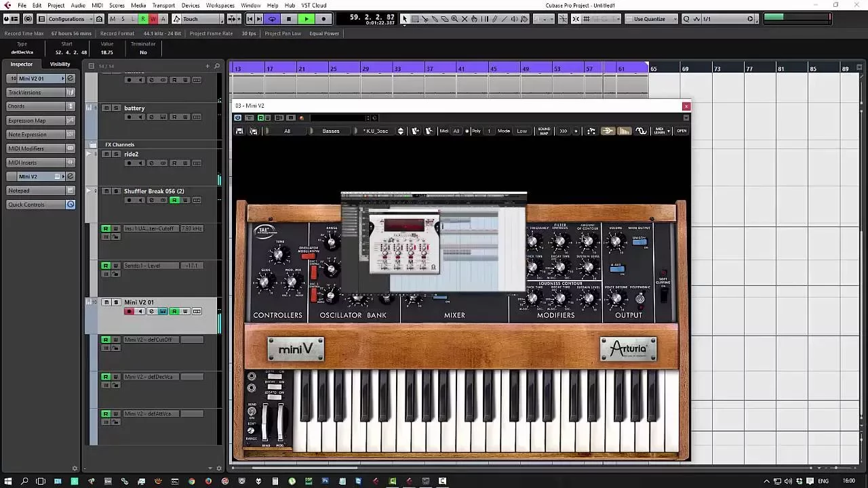This screenshot has width=868, height=488.
Task: Click the Save preset icon in Mini V
Action: 239,131
